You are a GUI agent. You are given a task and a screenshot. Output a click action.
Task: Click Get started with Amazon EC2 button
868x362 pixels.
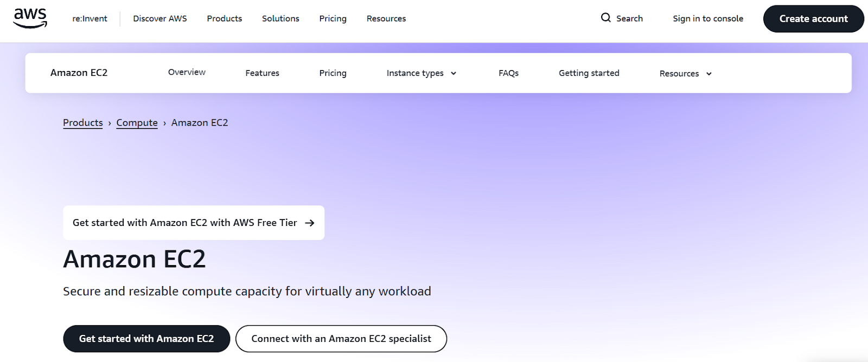146,339
